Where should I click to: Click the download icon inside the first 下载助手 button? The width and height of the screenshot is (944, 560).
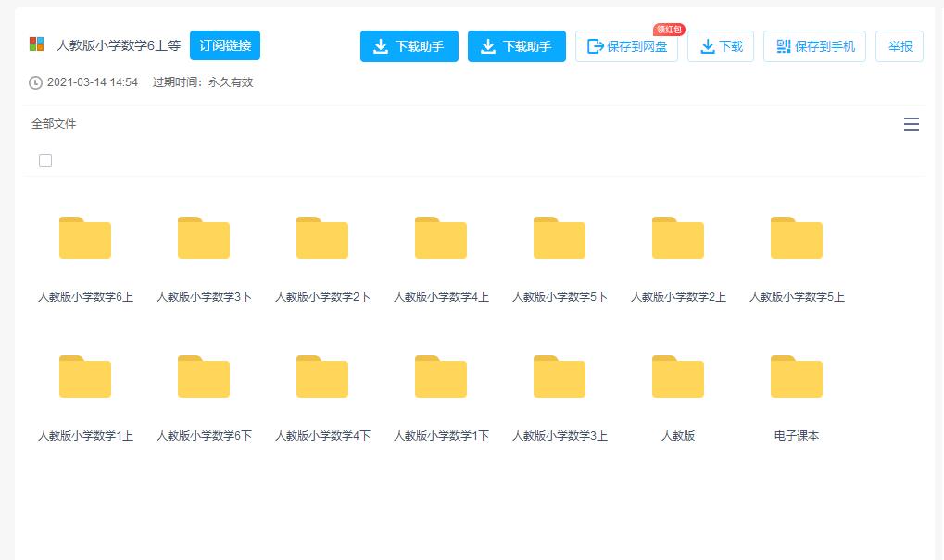pyautogui.click(x=383, y=46)
